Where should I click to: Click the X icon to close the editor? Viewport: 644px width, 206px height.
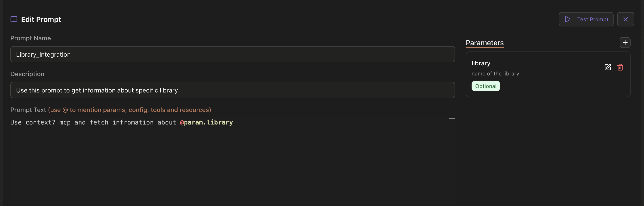626,19
